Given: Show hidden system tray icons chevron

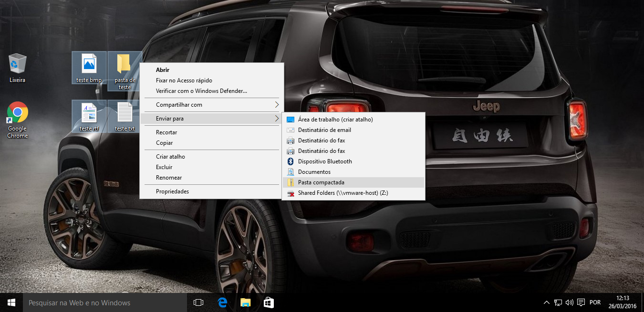Looking at the screenshot, I should [546, 302].
